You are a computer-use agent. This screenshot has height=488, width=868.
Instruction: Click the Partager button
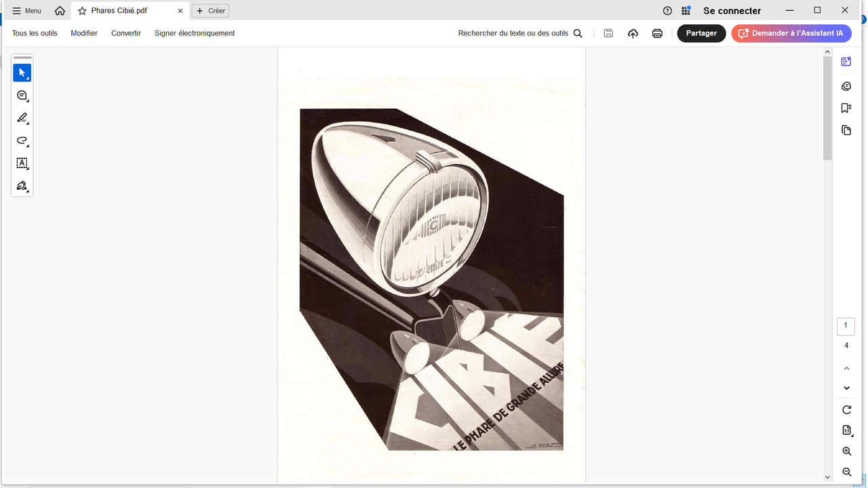(x=701, y=33)
